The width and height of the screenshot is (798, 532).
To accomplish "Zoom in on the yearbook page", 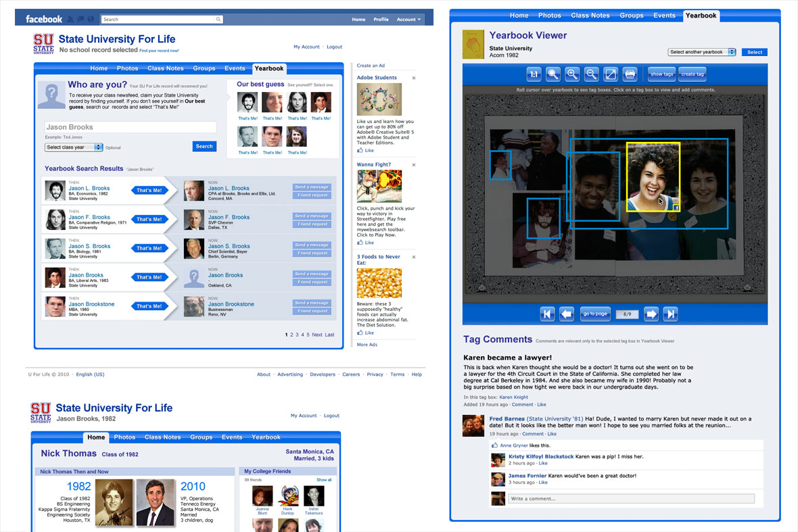I will tap(572, 74).
